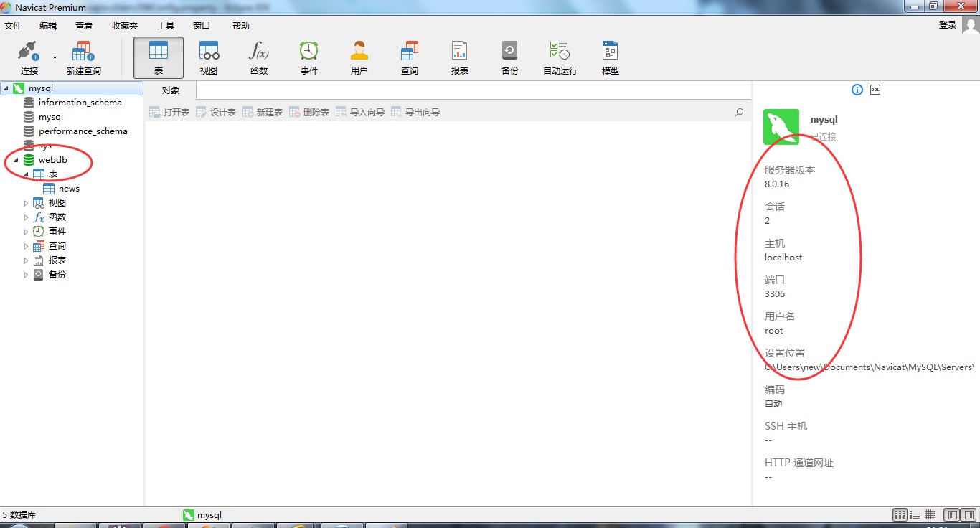Click the 连接 (Connection) toolbar icon
The image size is (980, 528).
pyautogui.click(x=29, y=58)
